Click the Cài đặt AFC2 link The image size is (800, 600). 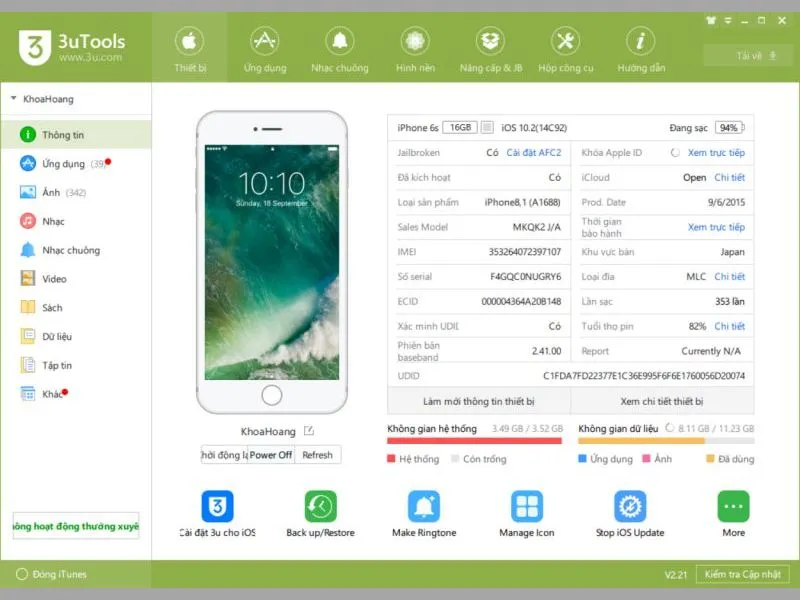(534, 153)
